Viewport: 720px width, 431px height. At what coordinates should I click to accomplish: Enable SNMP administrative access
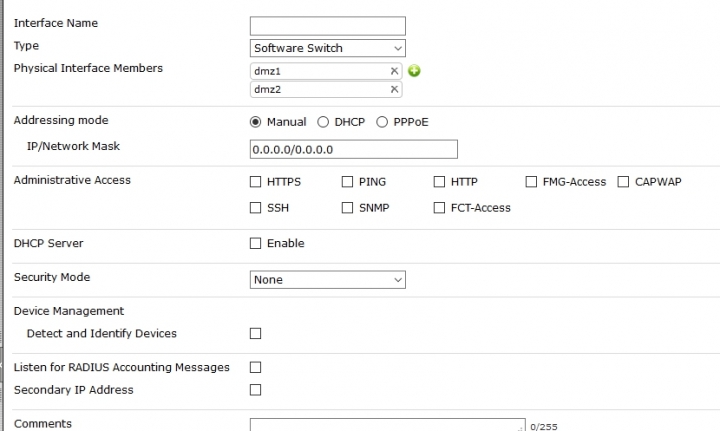[347, 208]
